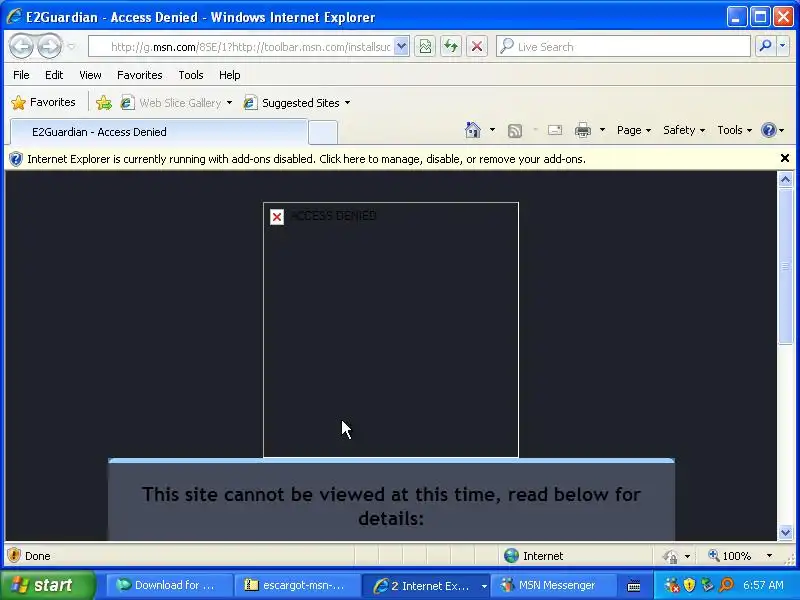
Task: Click the shield icon in the status bar
Action: pos(14,555)
